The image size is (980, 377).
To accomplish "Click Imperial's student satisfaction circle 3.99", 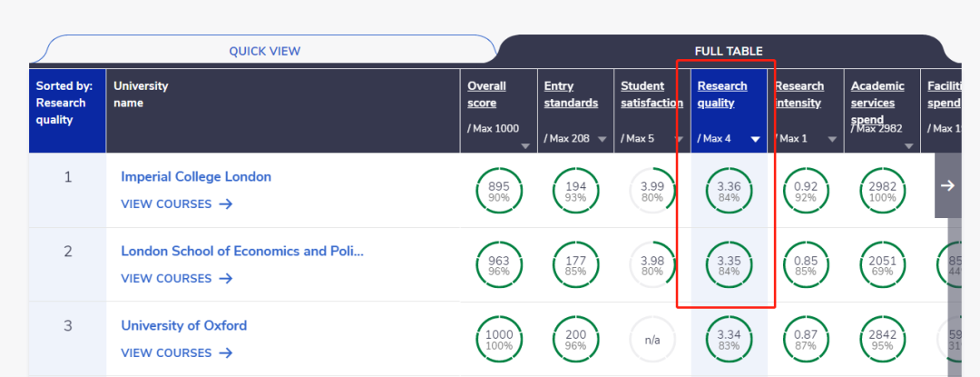I will (x=652, y=191).
